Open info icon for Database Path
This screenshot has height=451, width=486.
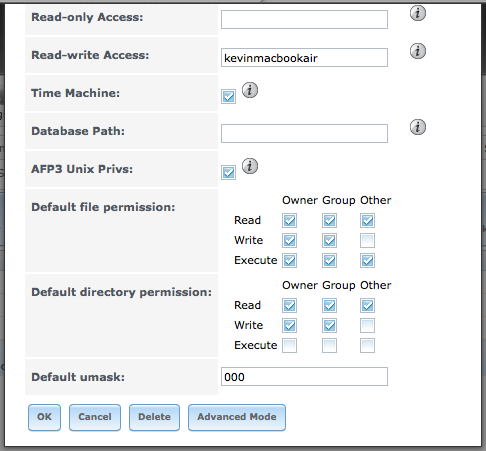[418, 127]
